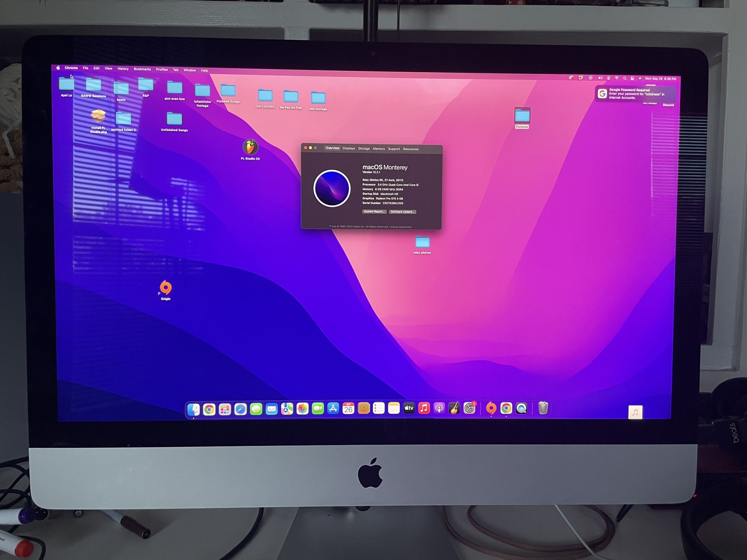Select the beats folder on desktop
This screenshot has height=560, width=747.
121,92
